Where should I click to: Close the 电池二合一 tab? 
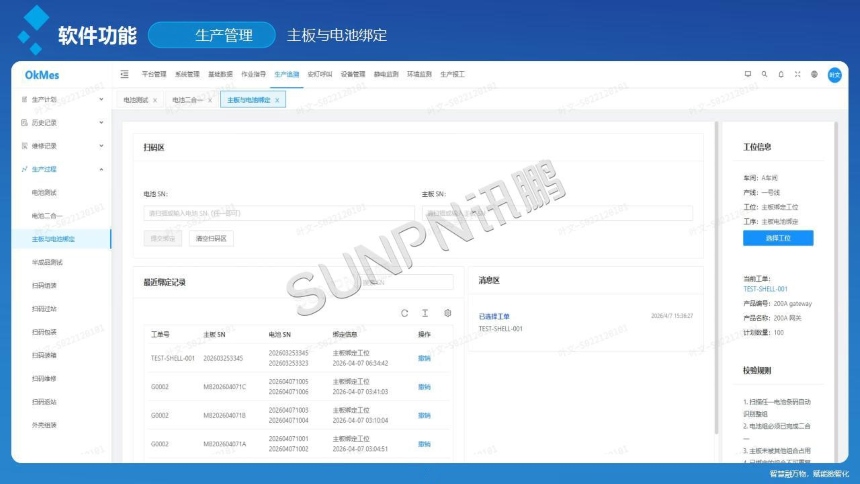[x=210, y=100]
